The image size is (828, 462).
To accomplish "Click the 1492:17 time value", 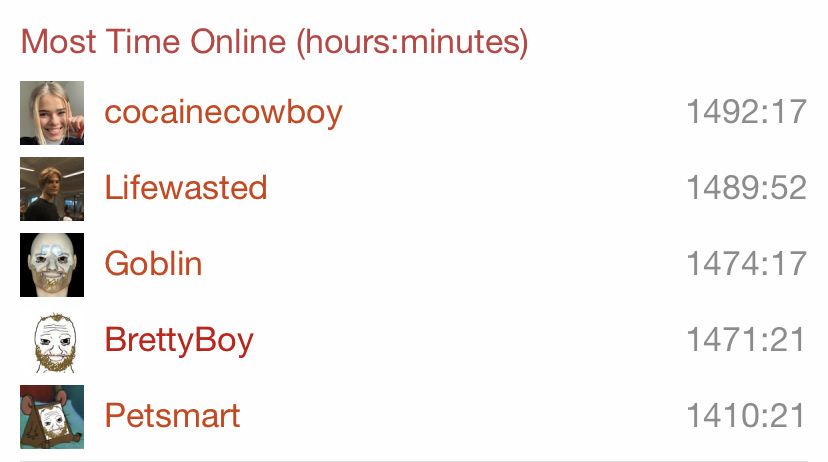I will [x=746, y=112].
